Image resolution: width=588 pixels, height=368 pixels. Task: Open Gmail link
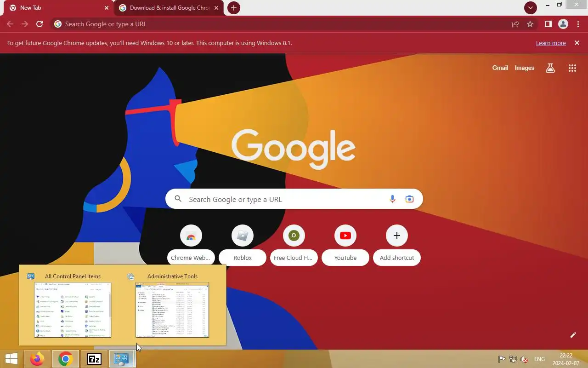[500, 68]
